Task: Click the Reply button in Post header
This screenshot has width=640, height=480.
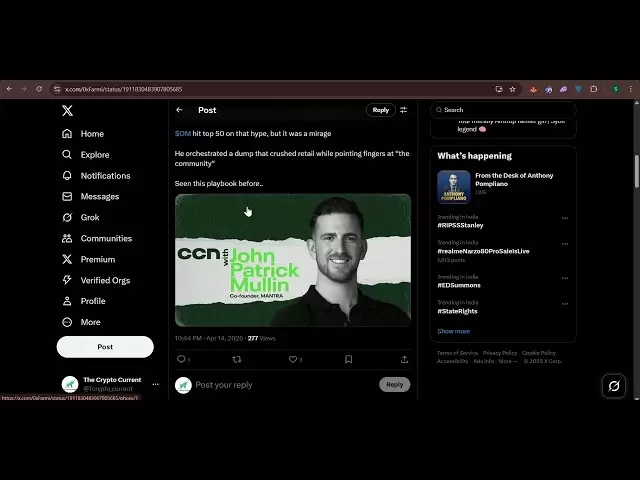Action: [x=380, y=110]
